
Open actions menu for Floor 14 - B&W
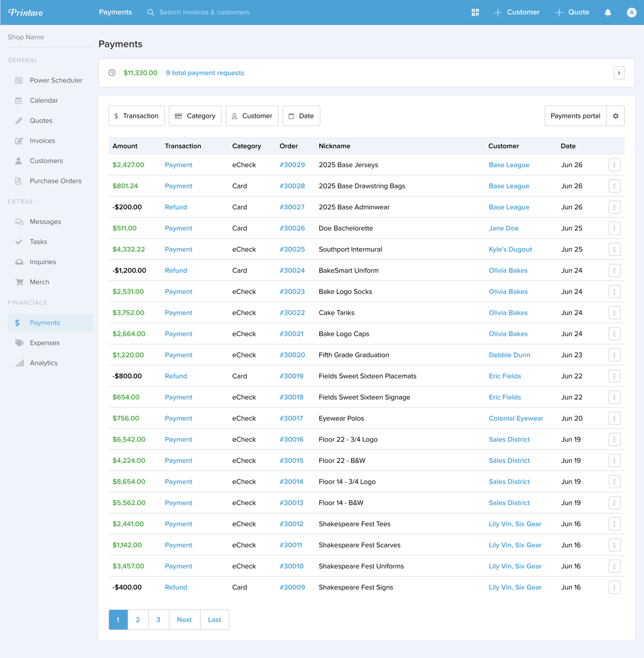coord(614,503)
